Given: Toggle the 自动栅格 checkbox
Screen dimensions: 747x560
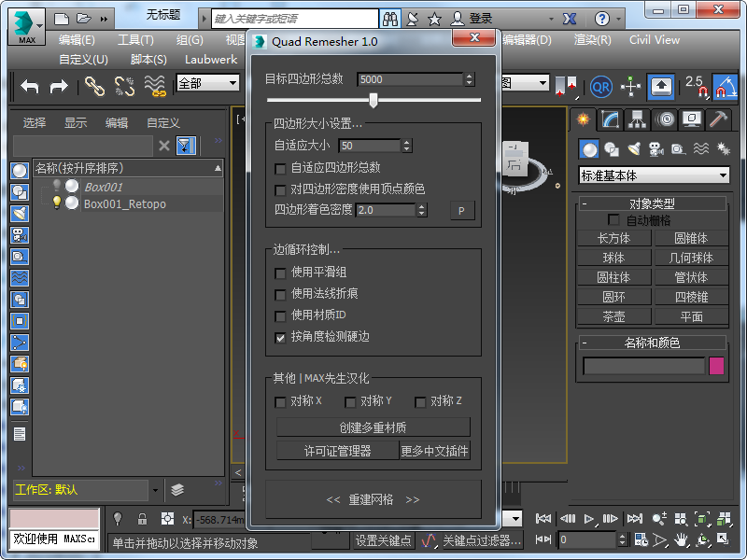Looking at the screenshot, I should [613, 220].
